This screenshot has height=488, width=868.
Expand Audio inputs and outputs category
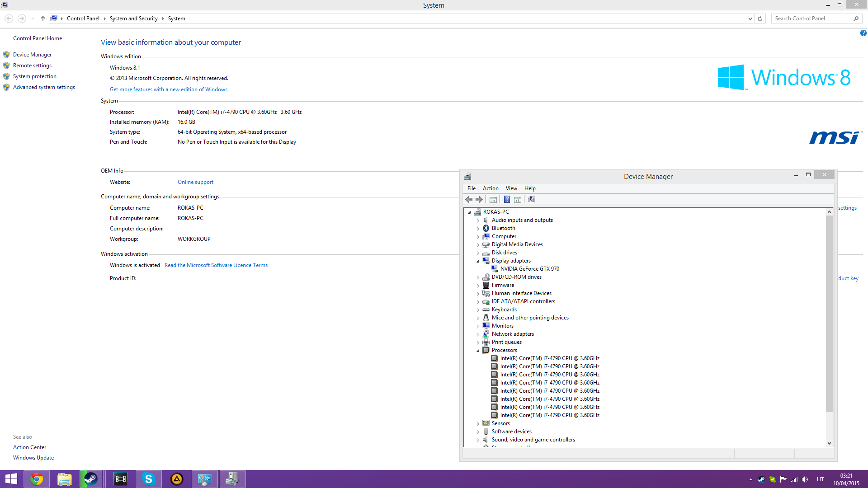[478, 221]
